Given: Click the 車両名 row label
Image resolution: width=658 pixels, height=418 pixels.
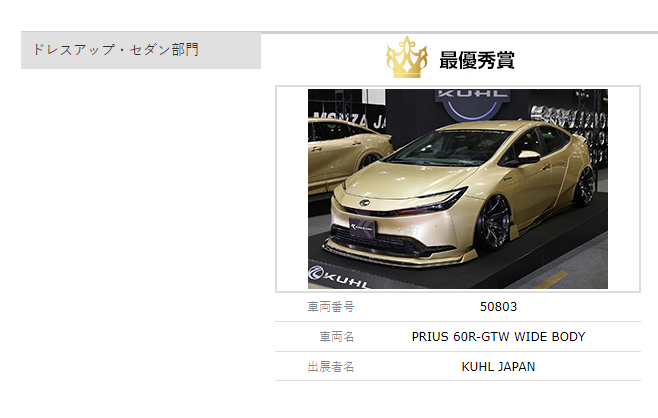Looking at the screenshot, I should click(x=337, y=337).
